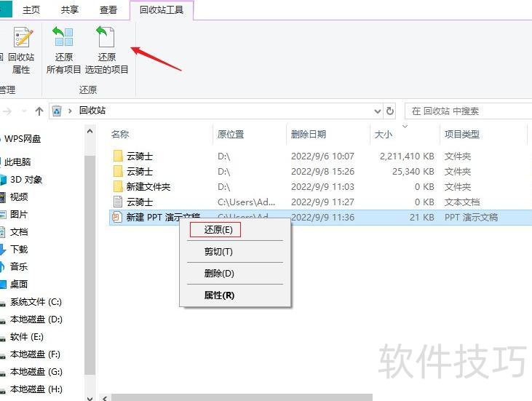The width and height of the screenshot is (532, 401).
Task: Click C:\Users\Ad... location of 云骑士 document
Action: click(246, 202)
